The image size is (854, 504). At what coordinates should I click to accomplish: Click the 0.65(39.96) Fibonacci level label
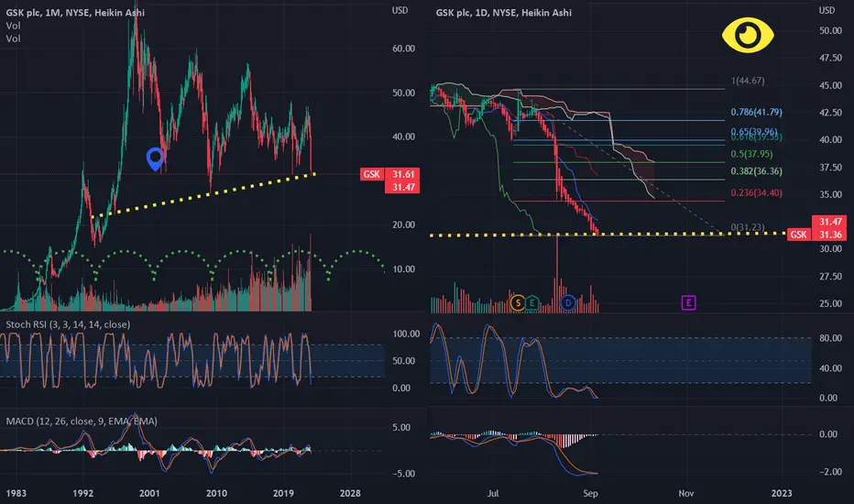pos(754,131)
